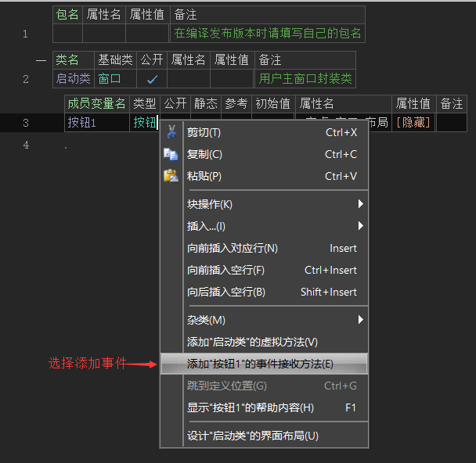Viewport: 476px width, 463px height.
Task: Click the 在编译发布版本时请填写自己的包名 remark
Action: (x=268, y=33)
